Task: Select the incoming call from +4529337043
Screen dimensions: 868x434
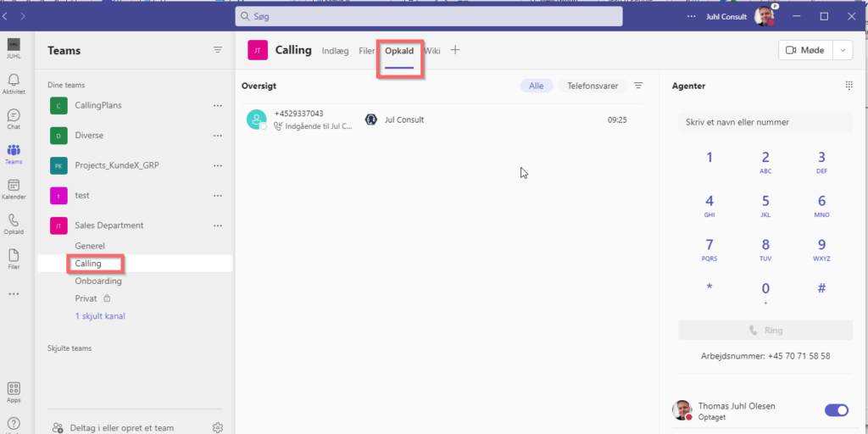Action: click(x=442, y=120)
